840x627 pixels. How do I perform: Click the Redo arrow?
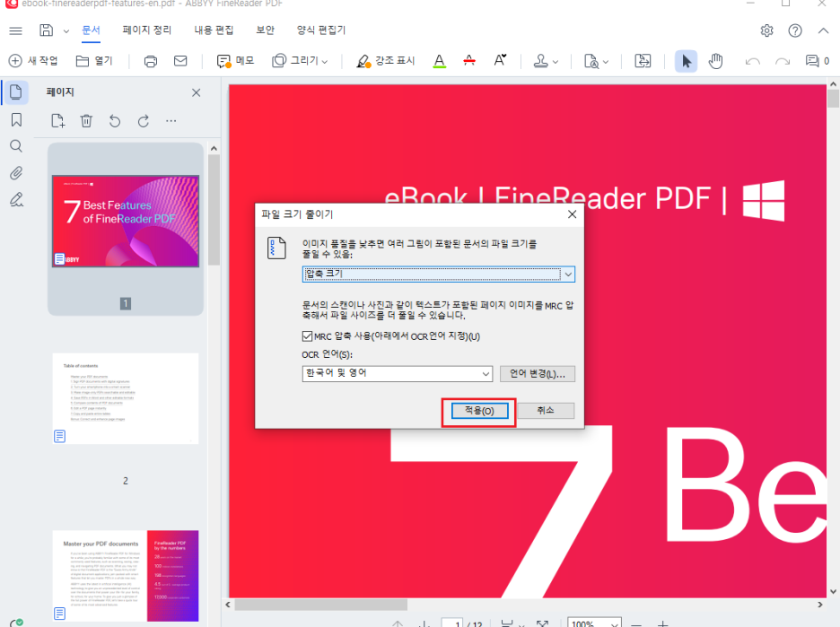(x=783, y=61)
